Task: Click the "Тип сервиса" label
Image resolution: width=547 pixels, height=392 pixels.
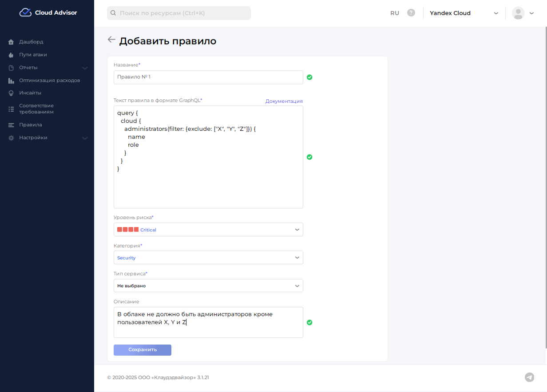Action: (131, 274)
